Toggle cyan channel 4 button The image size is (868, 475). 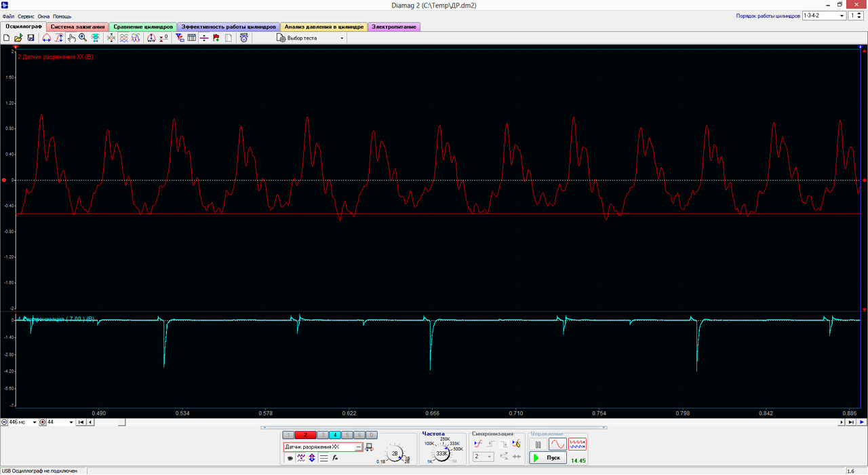click(335, 435)
